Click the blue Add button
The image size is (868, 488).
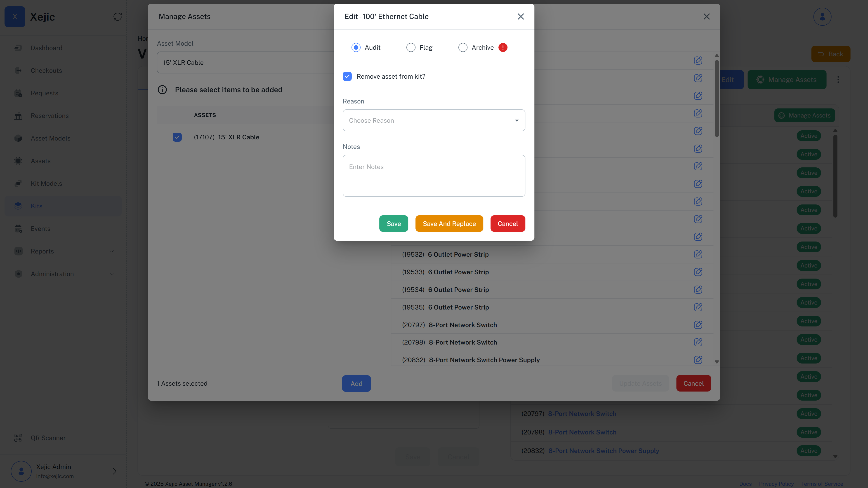[x=356, y=383]
